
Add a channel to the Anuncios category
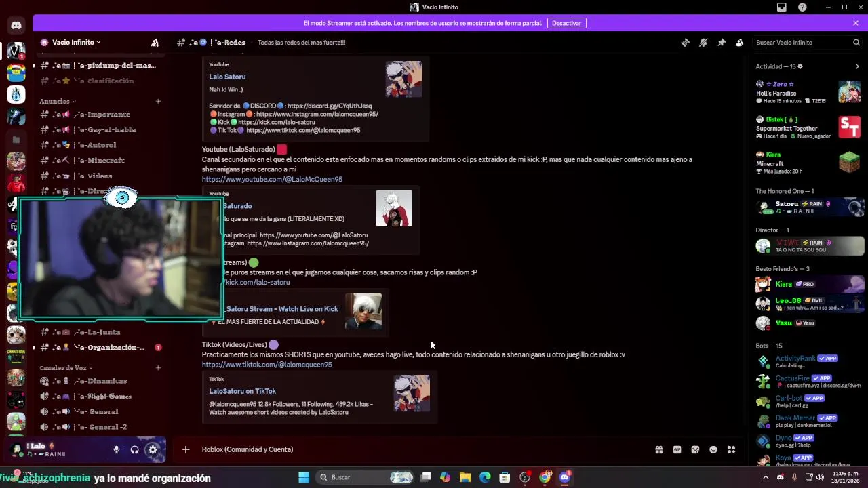[x=158, y=101]
